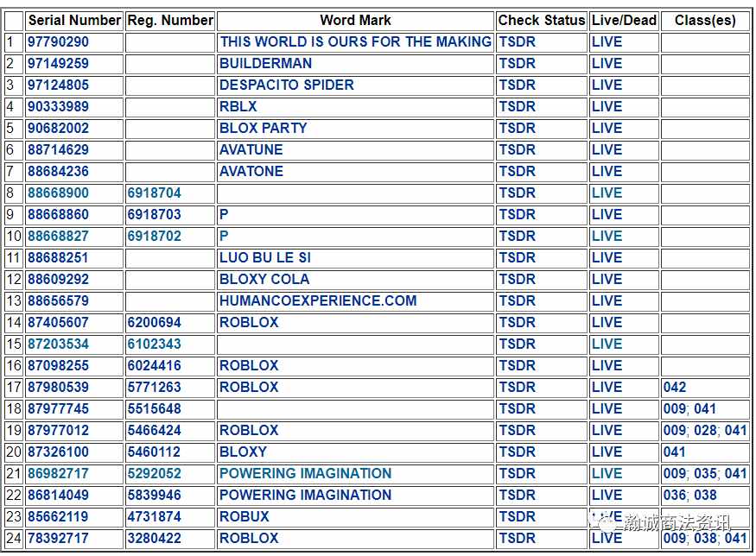Viewport: 756px width, 556px height.
Task: Click LIVE status in row 24
Action: point(607,538)
